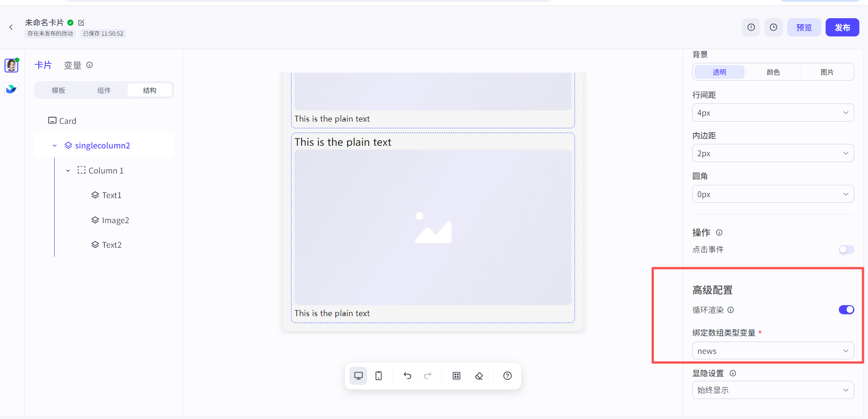Set background to 颜色
Viewport: 868px width, 419px height.
click(x=773, y=72)
